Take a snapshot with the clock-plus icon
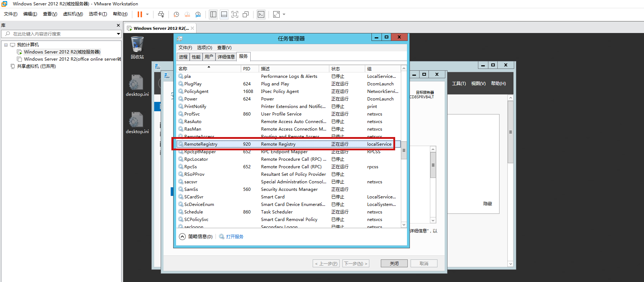Viewport: 644px width, 282px height. pos(176,14)
